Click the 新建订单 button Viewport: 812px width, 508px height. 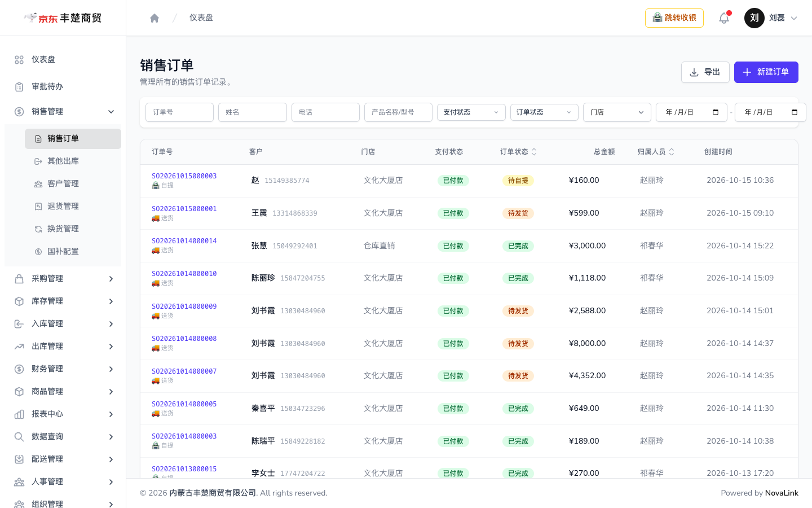(766, 72)
